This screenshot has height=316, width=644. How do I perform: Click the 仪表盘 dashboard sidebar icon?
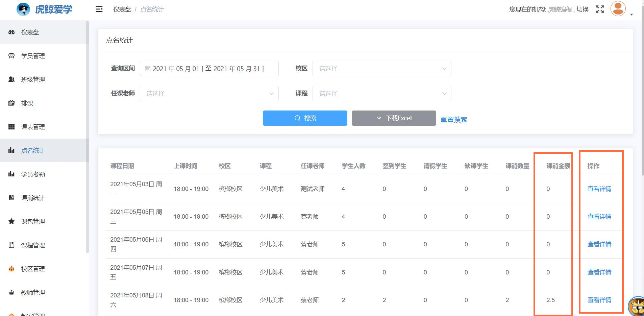(x=11, y=32)
